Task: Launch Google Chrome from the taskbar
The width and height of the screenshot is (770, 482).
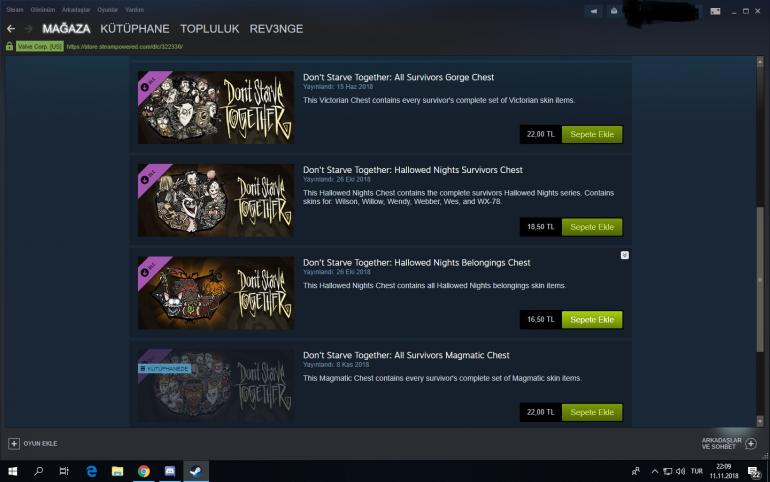Action: click(x=143, y=471)
